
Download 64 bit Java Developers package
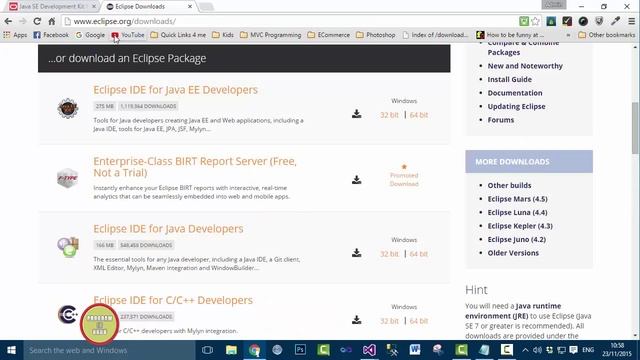coord(419,254)
